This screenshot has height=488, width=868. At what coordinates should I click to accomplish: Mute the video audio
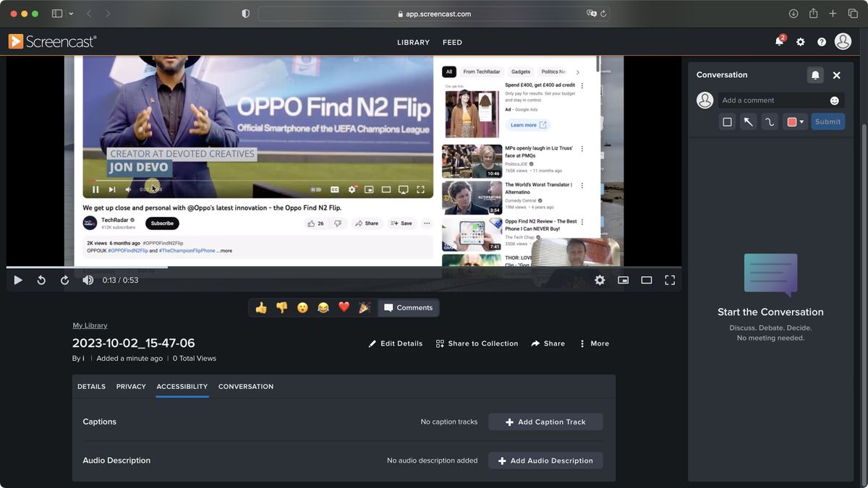pyautogui.click(x=88, y=280)
